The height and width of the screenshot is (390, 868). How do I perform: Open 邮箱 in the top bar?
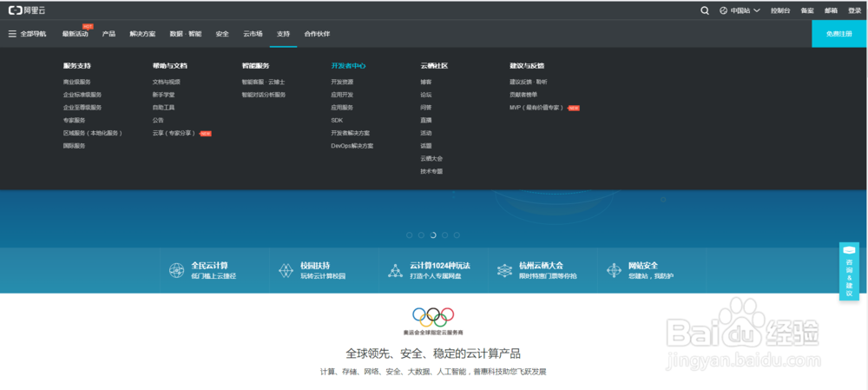click(x=831, y=10)
